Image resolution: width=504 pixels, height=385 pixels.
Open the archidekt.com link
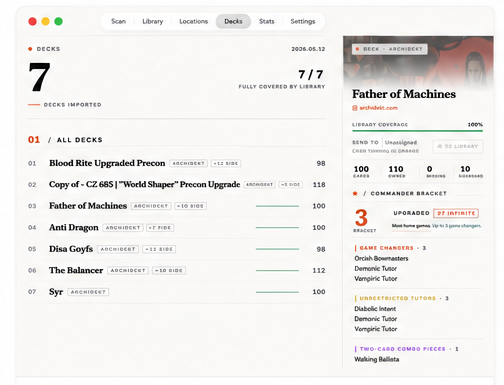point(378,108)
